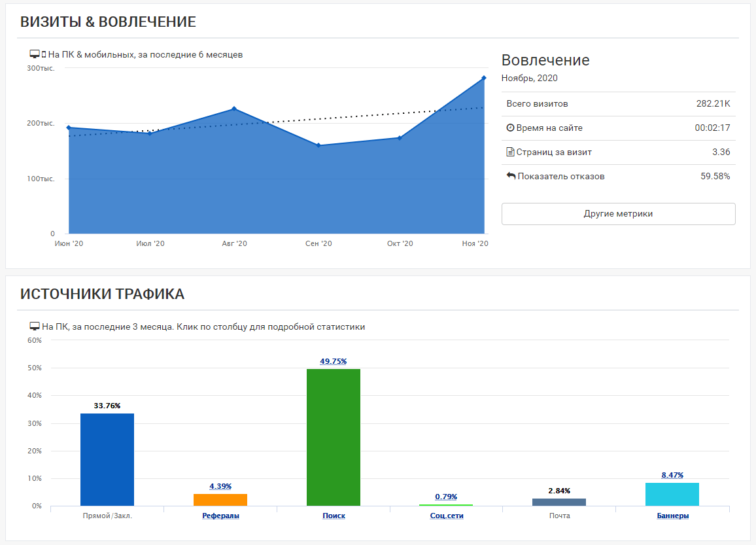The image size is (756, 545).
Task: Select the green Поиск bar
Action: pyautogui.click(x=334, y=437)
